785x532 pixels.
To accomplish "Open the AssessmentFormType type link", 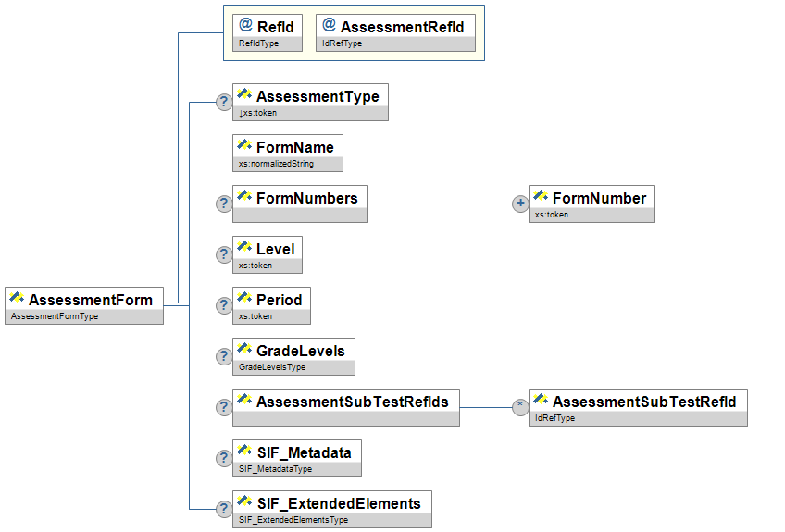I will coord(54,316).
